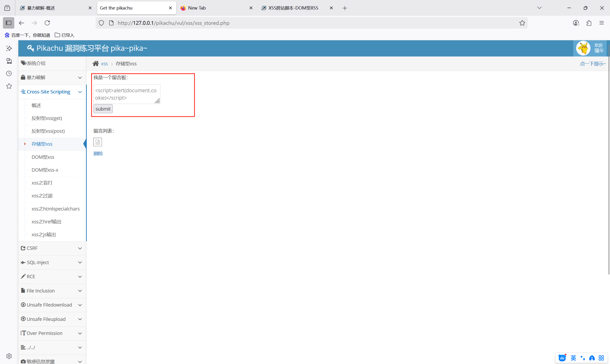This screenshot has height=364, width=610.
Task: Expand the 暴力破解 menu
Action: coord(52,77)
